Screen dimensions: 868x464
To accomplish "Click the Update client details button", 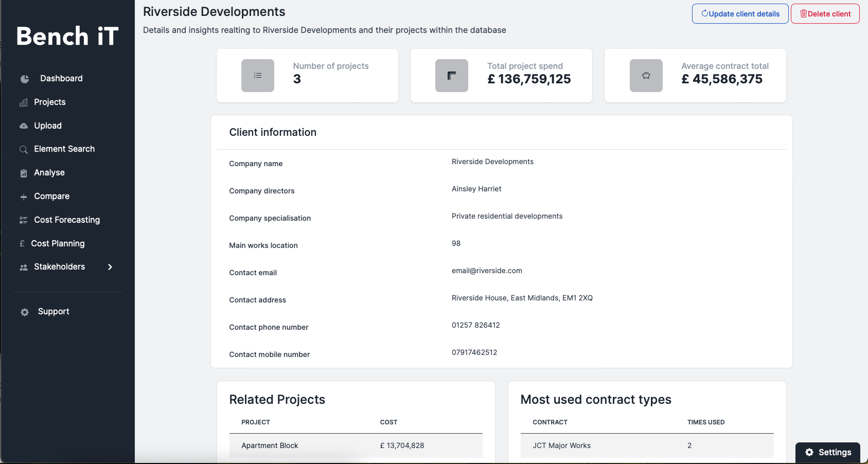I will (740, 14).
